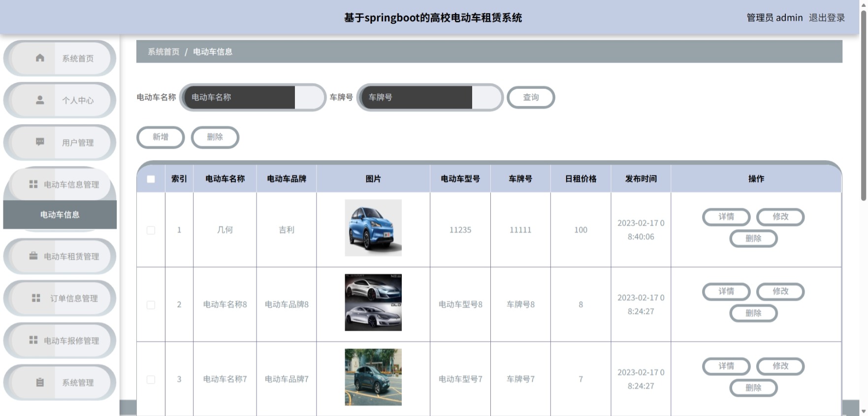
Task: View 详情 for 电动车名称8 row
Action: (726, 292)
